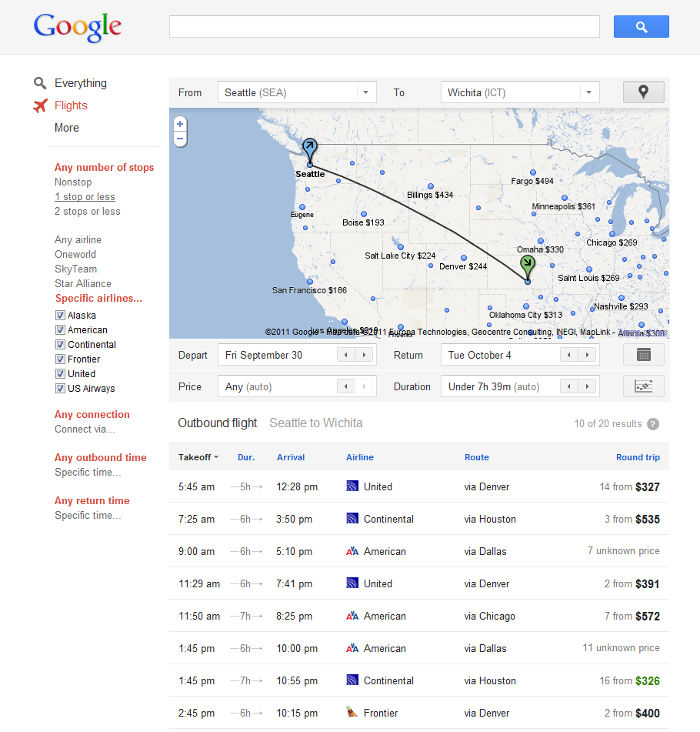This screenshot has height=732, width=700.
Task: Open the From Seattle airport dropdown
Action: [366, 92]
